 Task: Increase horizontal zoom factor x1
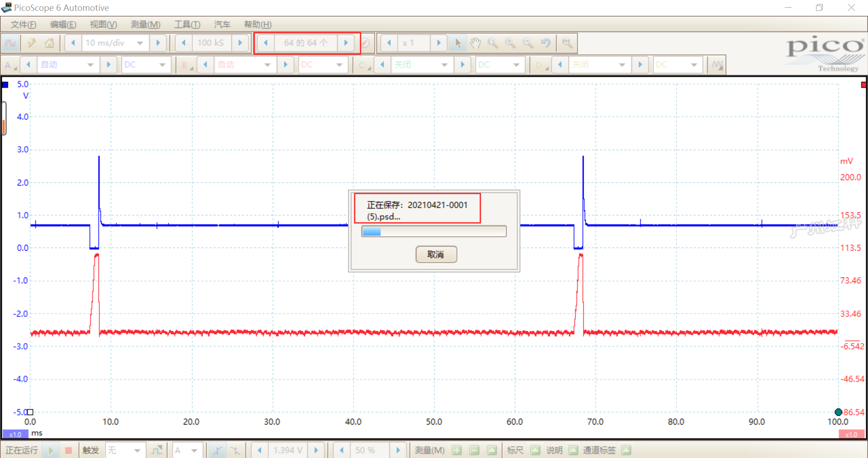(439, 43)
